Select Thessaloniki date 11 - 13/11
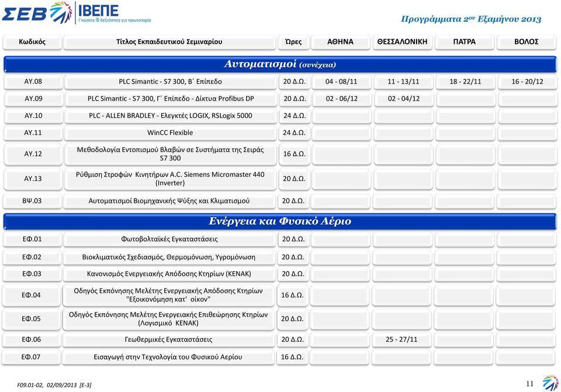Viewport: 561px width, 392px height. (x=403, y=82)
